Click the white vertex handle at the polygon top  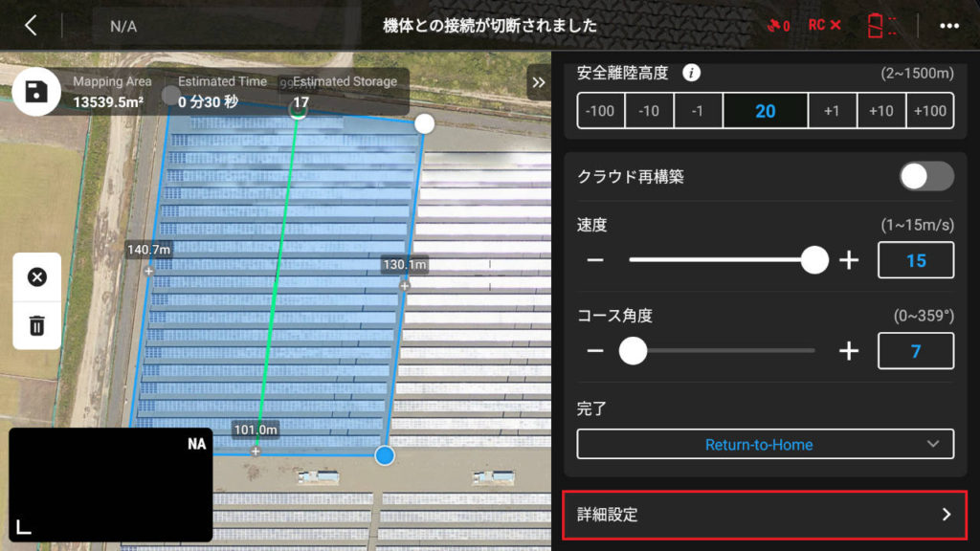[x=423, y=123]
